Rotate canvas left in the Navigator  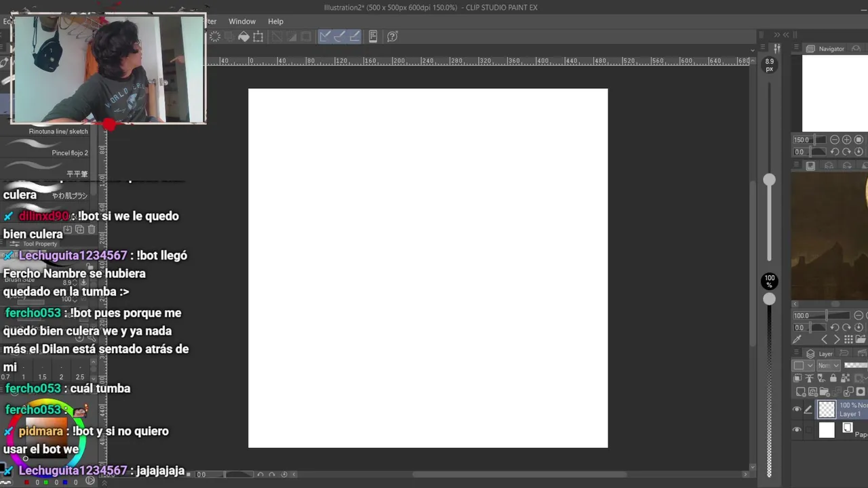(835, 152)
